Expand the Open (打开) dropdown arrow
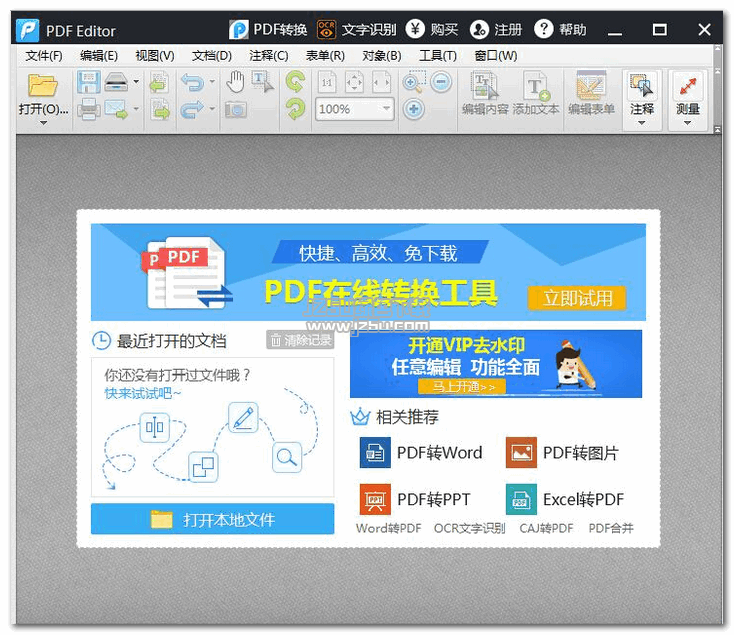 click(44, 123)
